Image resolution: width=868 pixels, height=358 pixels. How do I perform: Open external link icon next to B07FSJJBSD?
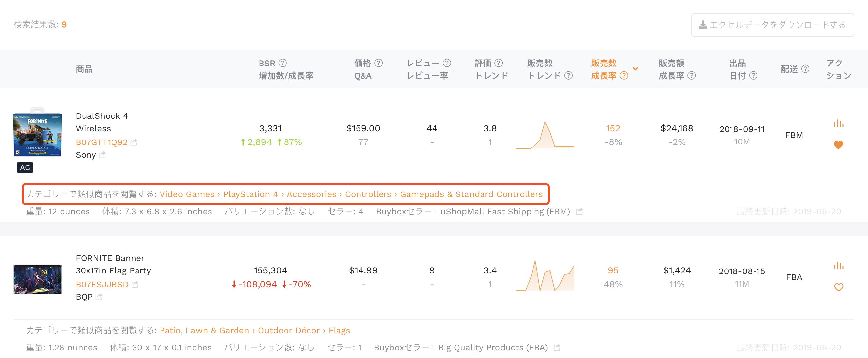tap(135, 285)
